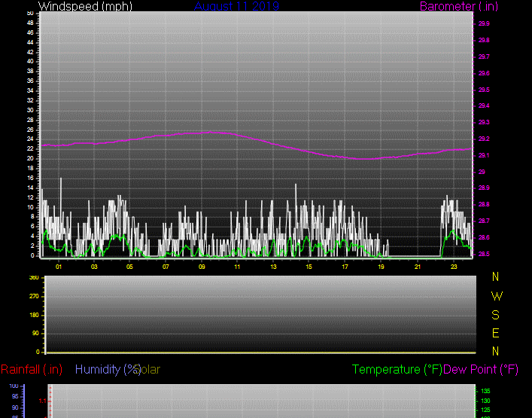This screenshot has height=418, width=532.
Task: Select the 'Dew Point (°F)' legend label
Action: pos(481,370)
